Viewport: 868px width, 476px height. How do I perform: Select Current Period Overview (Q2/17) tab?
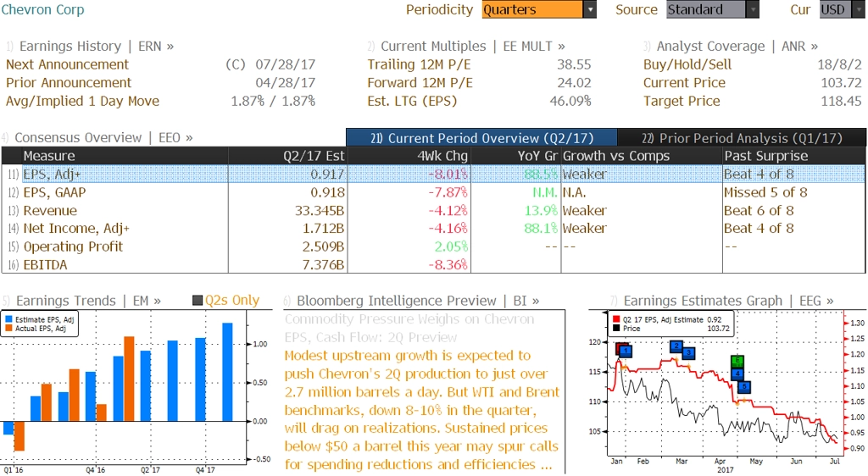[x=481, y=138]
